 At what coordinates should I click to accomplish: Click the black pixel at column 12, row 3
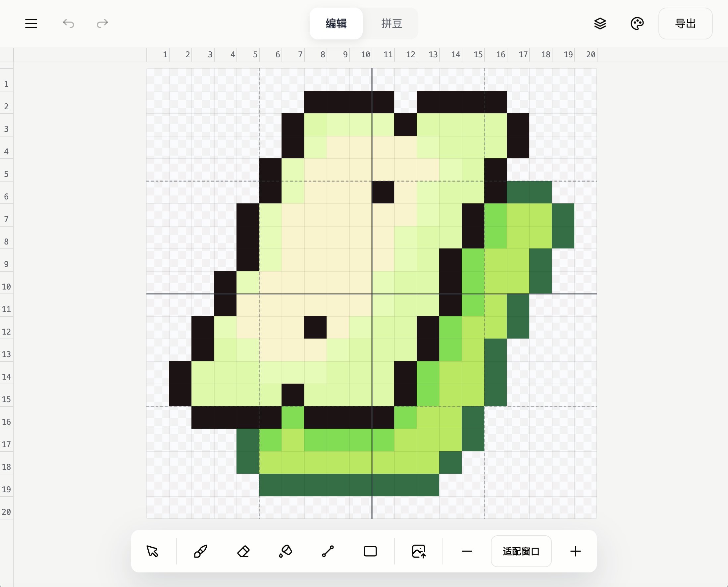point(405,125)
